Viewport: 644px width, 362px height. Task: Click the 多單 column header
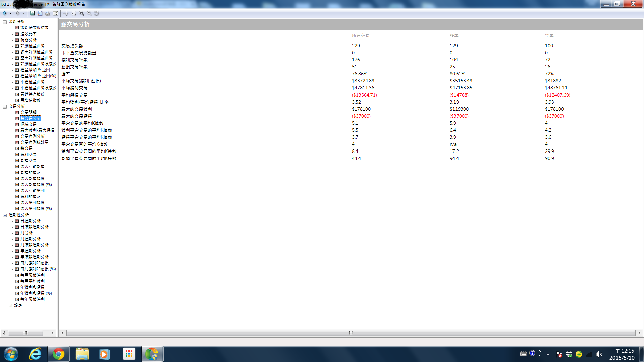pyautogui.click(x=454, y=36)
